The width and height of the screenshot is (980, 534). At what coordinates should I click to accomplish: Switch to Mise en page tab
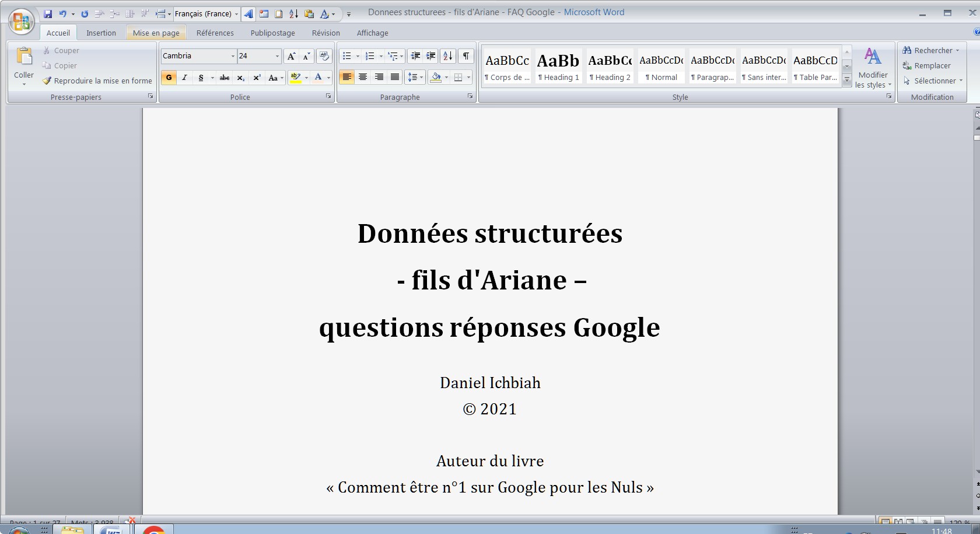click(156, 33)
